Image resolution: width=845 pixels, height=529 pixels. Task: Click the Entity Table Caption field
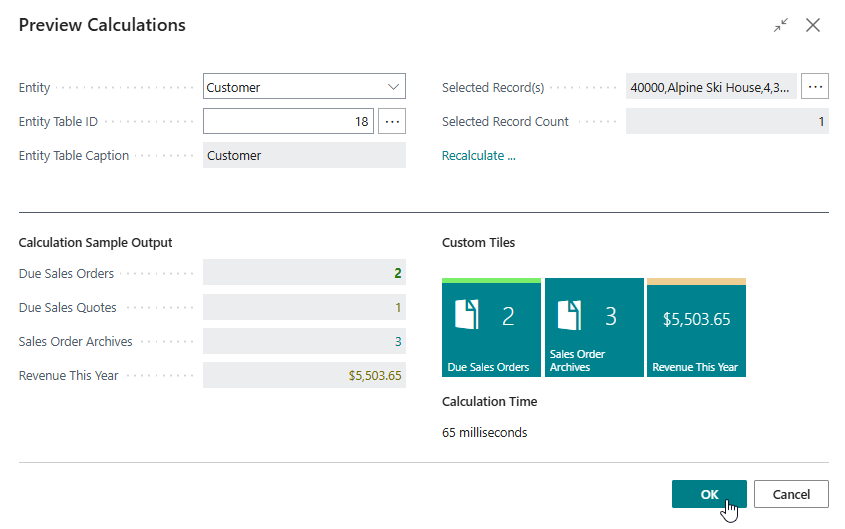coord(304,155)
